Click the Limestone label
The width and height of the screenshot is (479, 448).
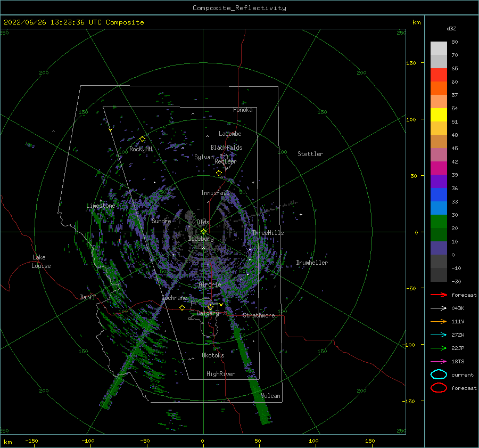click(x=101, y=206)
